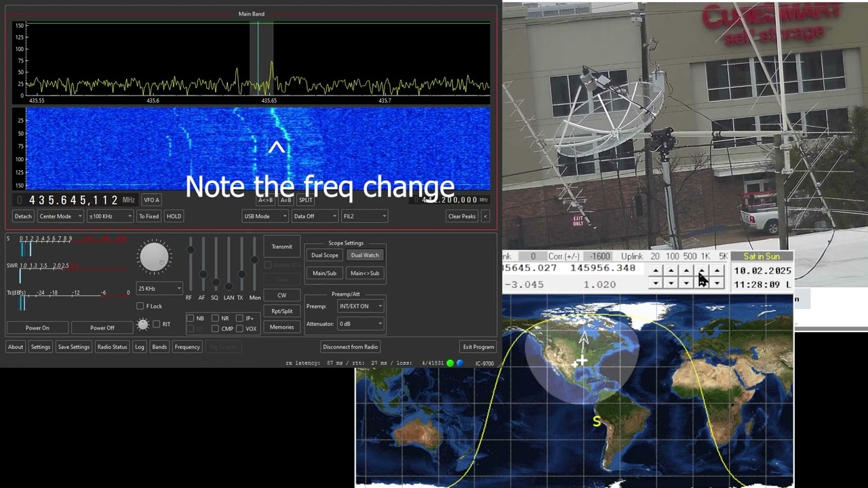This screenshot has width=868, height=488.
Task: Click the green connection status indicator
Action: click(450, 363)
